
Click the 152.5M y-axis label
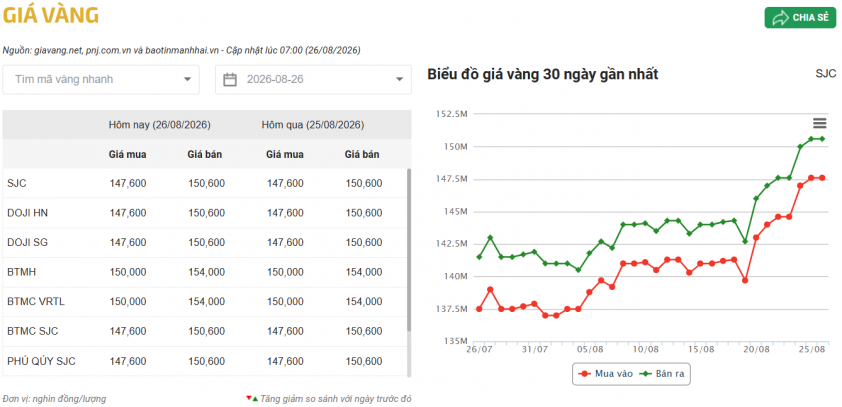[451, 114]
